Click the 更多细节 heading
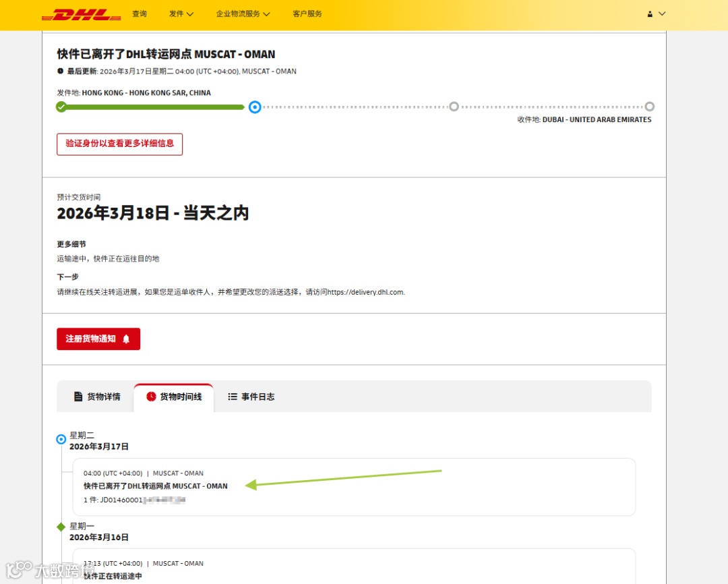This screenshot has width=728, height=584. coord(71,244)
